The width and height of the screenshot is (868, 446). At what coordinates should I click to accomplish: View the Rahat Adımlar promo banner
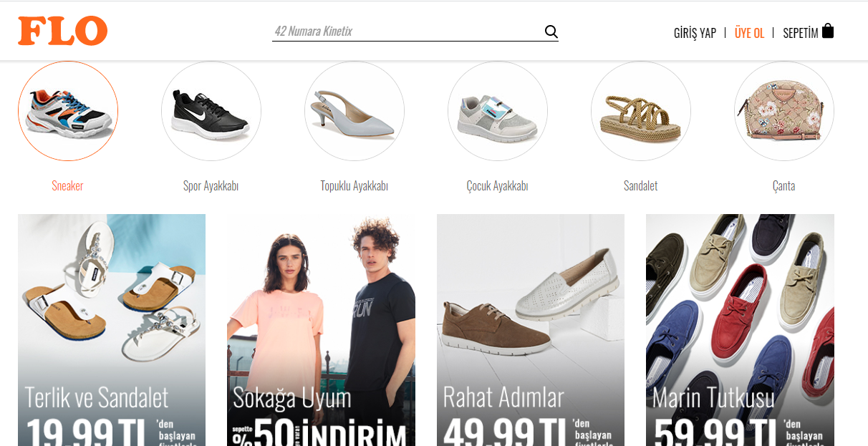pos(531,329)
